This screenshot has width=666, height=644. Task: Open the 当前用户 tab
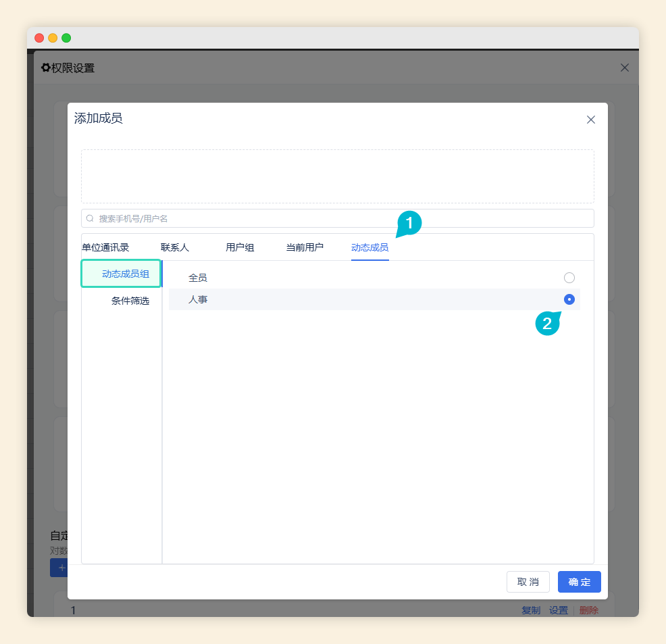pos(305,247)
